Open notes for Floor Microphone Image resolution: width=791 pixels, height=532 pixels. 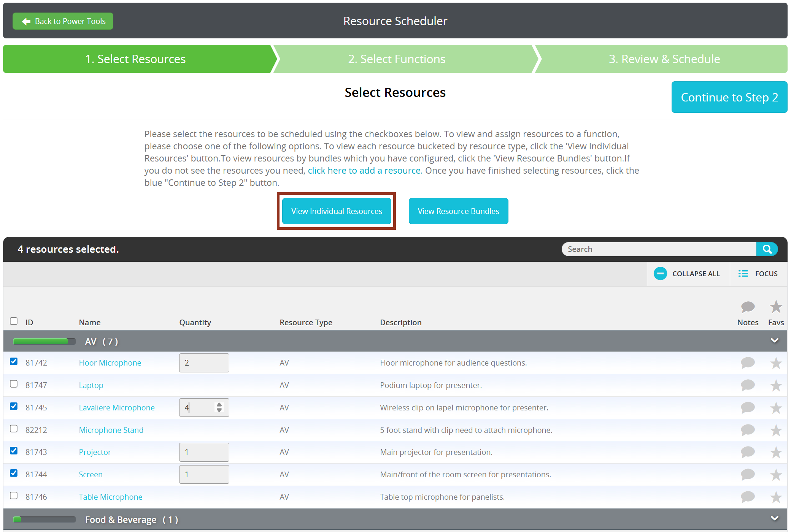tap(747, 363)
